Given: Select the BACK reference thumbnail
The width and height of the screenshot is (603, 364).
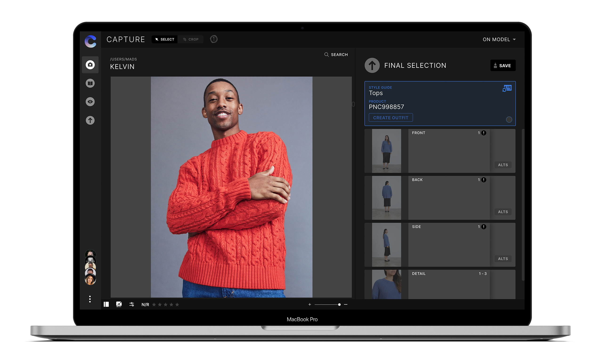Looking at the screenshot, I should [387, 198].
